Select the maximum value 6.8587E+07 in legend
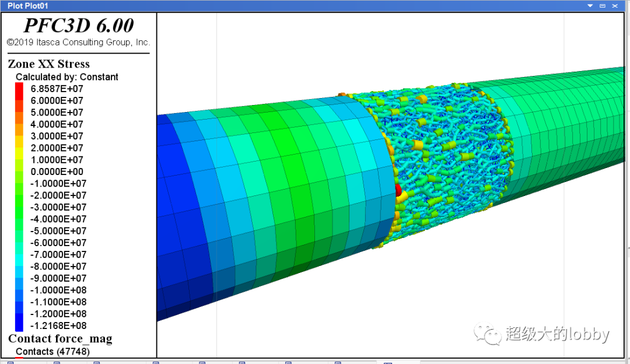The width and height of the screenshot is (630, 364). pos(57,89)
